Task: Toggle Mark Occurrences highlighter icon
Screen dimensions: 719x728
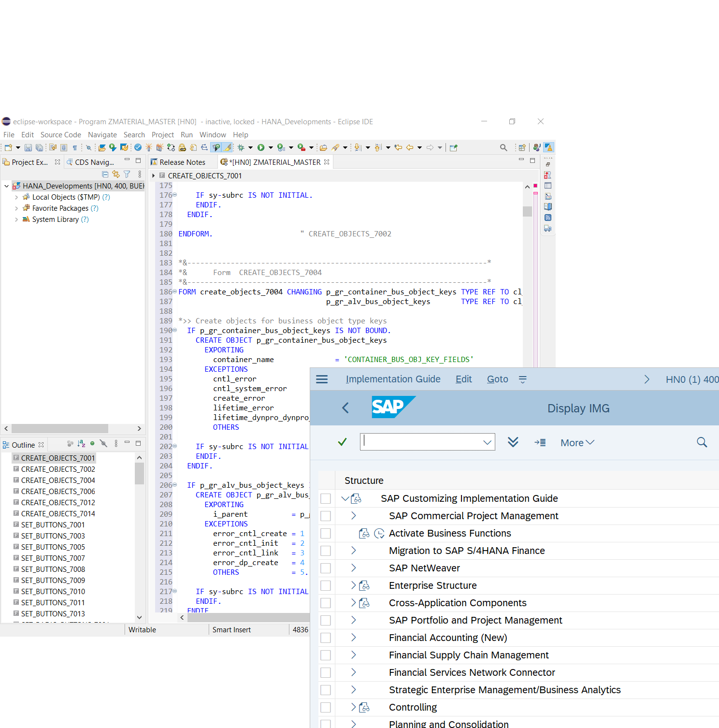Action: click(228, 147)
